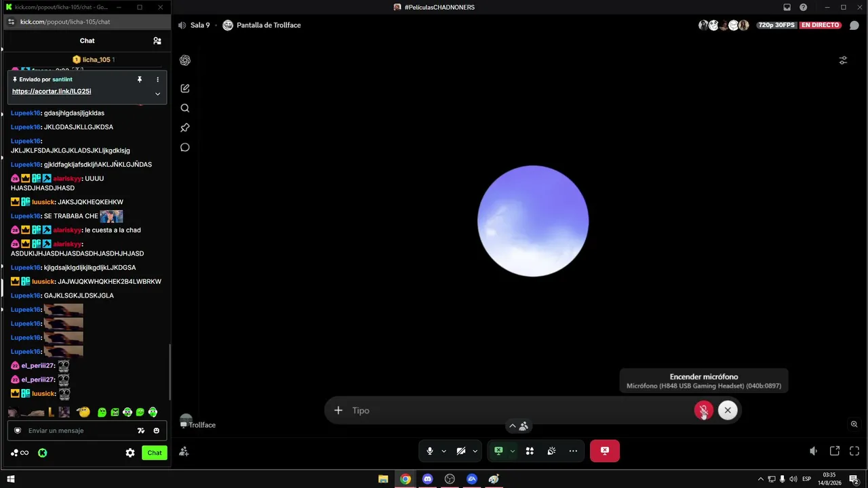Open activities shapes icon
This screenshot has height=488, width=868.
coord(530,451)
